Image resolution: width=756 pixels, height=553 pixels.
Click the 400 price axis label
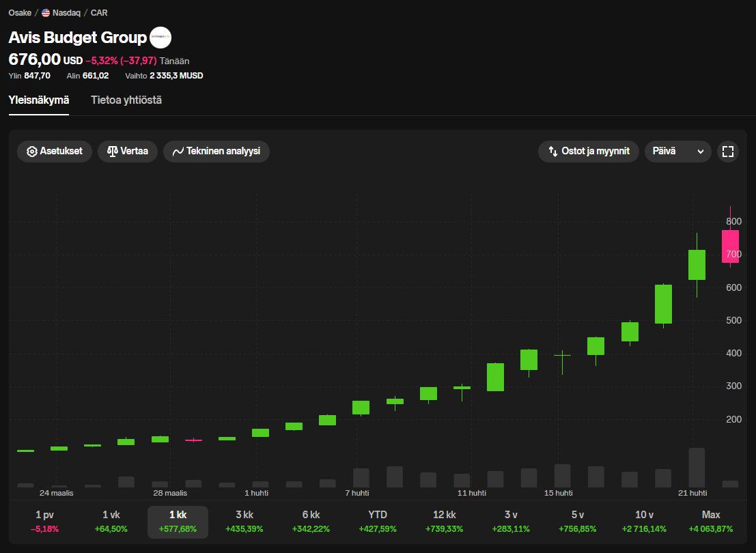point(734,353)
